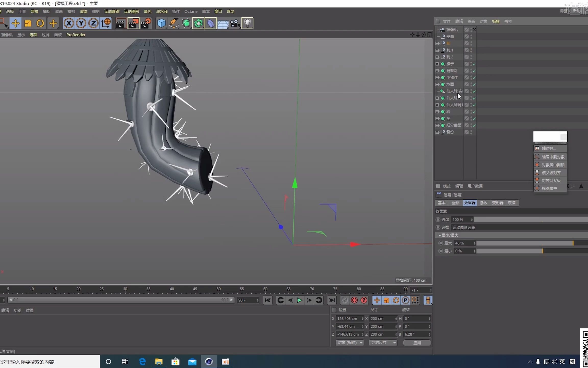Screen dimensions: 588x368
Task: Open the 运动图形 menu
Action: coord(132,11)
